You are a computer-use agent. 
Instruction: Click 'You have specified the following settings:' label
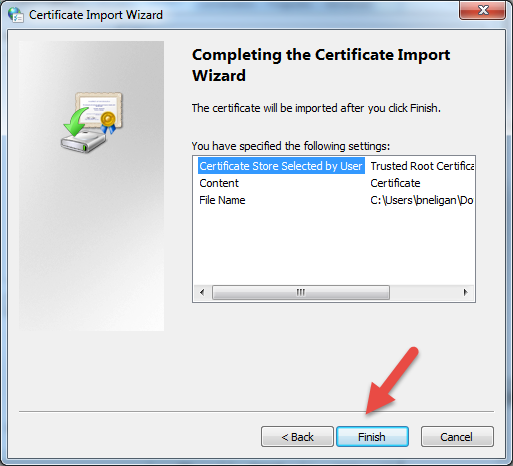coord(291,146)
